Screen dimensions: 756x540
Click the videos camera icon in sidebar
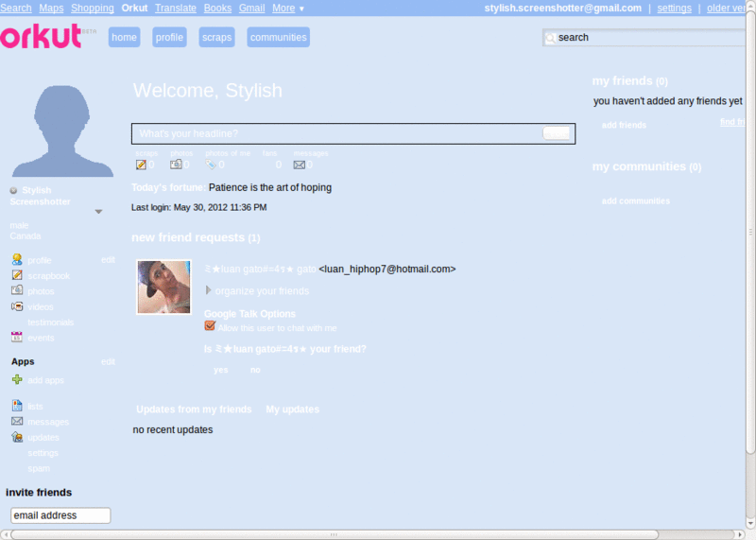click(x=17, y=306)
